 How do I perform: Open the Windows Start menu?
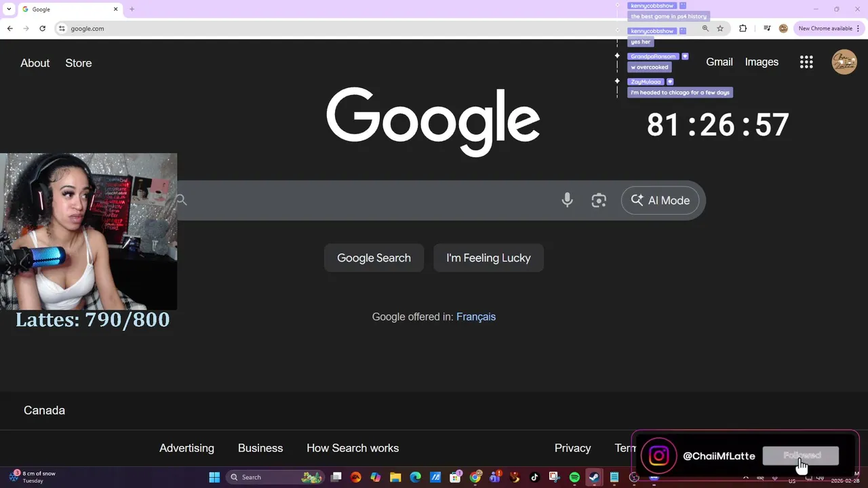pyautogui.click(x=214, y=477)
